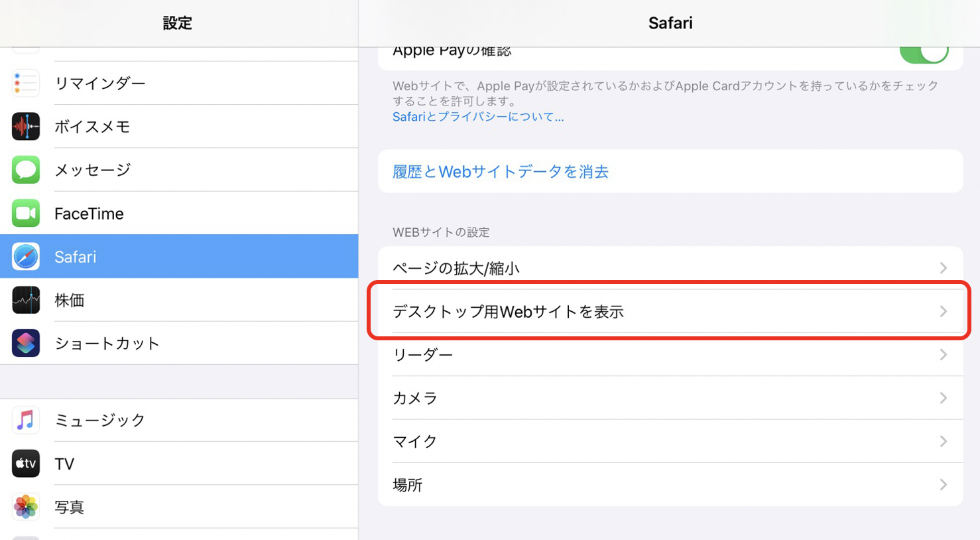The width and height of the screenshot is (980, 540).
Task: Open カメラ website settings
Action: click(x=670, y=398)
